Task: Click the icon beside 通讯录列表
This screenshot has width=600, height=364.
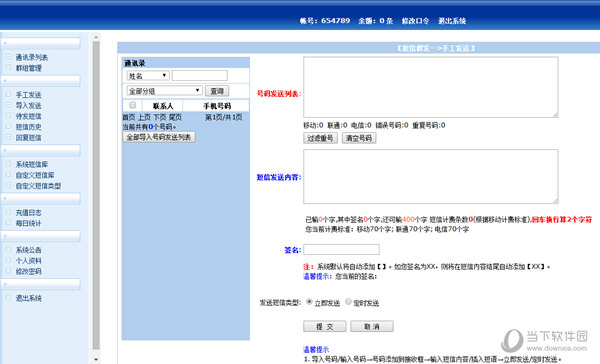Action: (x=8, y=57)
